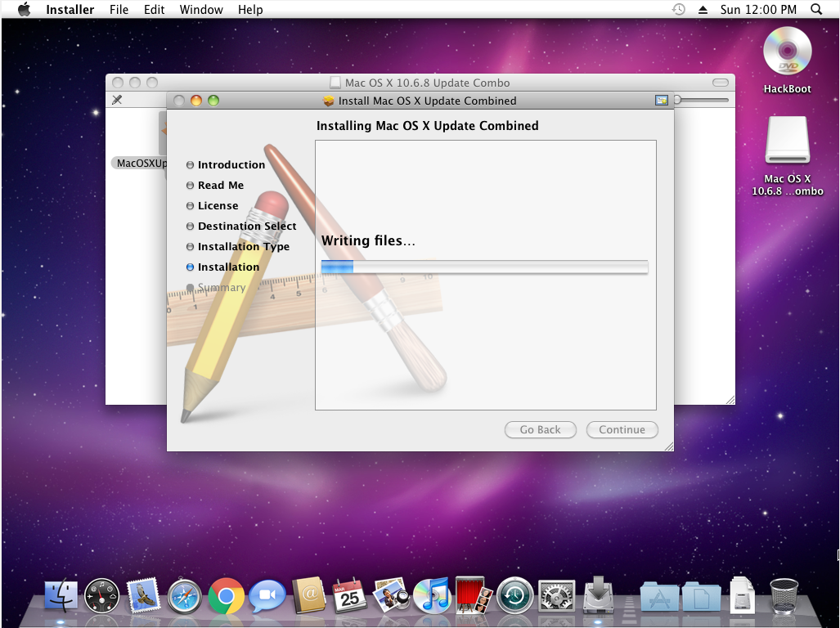Open the Installer application menu
Image resolution: width=840 pixels, height=628 pixels.
(x=70, y=9)
